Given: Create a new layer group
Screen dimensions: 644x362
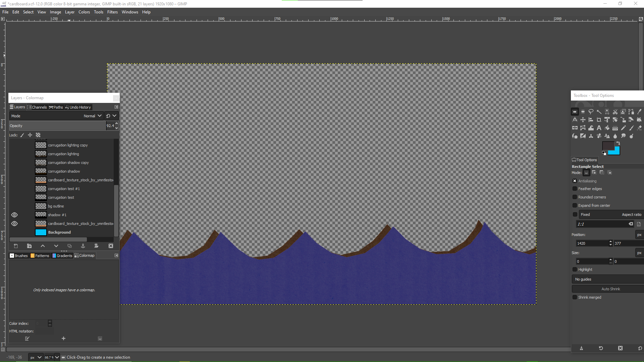Looking at the screenshot, I should (x=29, y=246).
